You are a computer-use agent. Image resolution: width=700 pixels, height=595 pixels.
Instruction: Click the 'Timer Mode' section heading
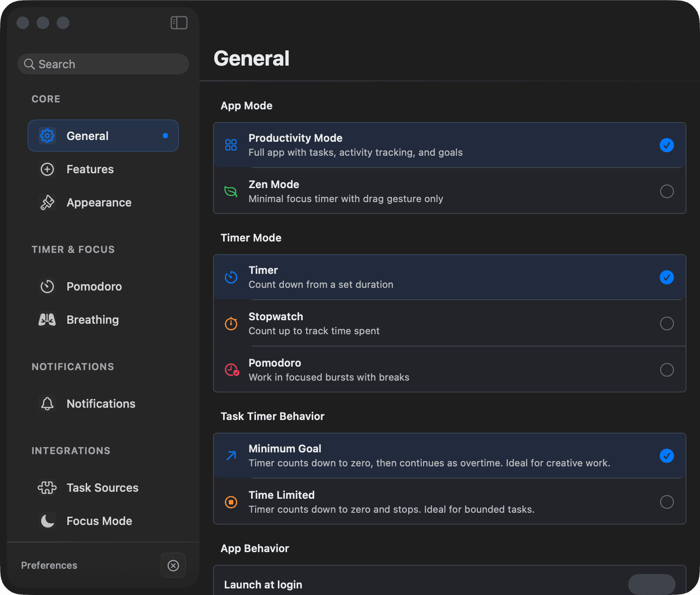[x=251, y=238]
